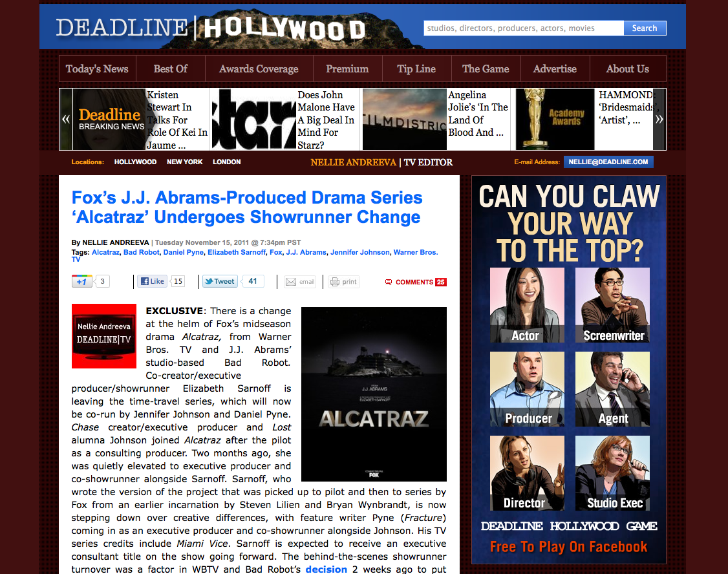
Task: Focus the studios, directors search field
Action: 523,28
